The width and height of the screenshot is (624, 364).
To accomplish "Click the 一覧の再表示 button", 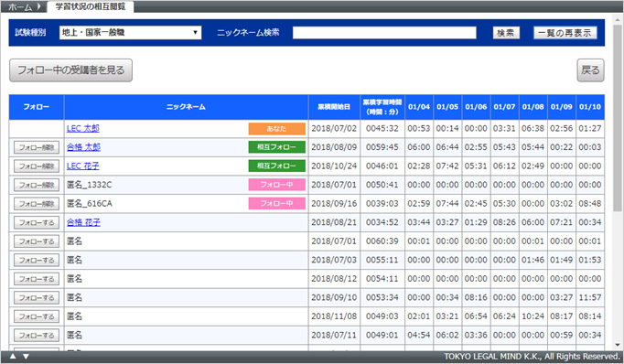I will [x=565, y=33].
